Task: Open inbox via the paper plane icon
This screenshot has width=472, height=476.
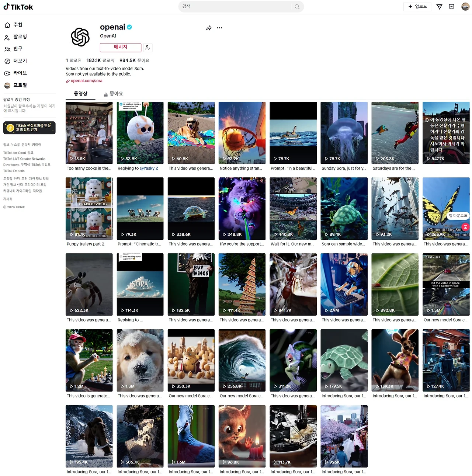Action: 439,6
